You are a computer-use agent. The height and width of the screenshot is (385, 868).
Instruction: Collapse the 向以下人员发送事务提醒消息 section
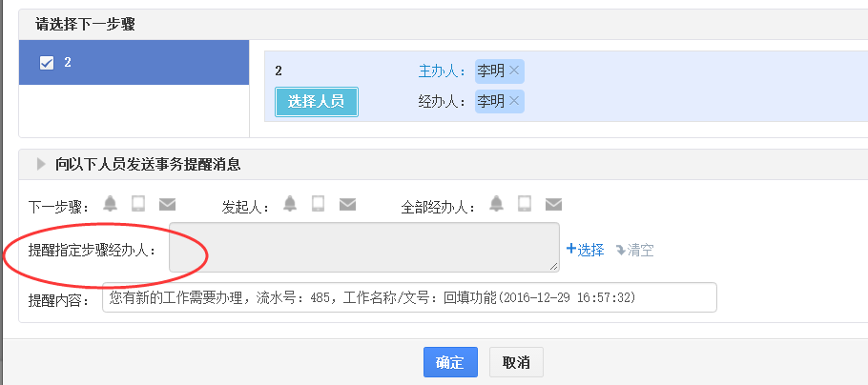(41, 164)
